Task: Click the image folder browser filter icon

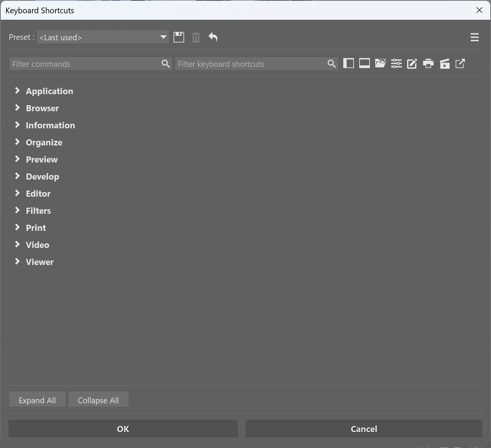Action: pos(380,63)
